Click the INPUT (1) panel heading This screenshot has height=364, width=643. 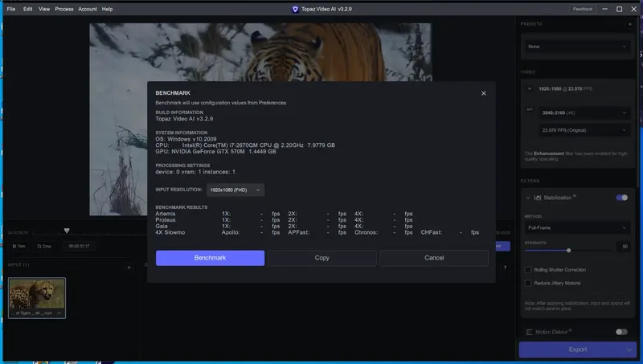coord(18,265)
